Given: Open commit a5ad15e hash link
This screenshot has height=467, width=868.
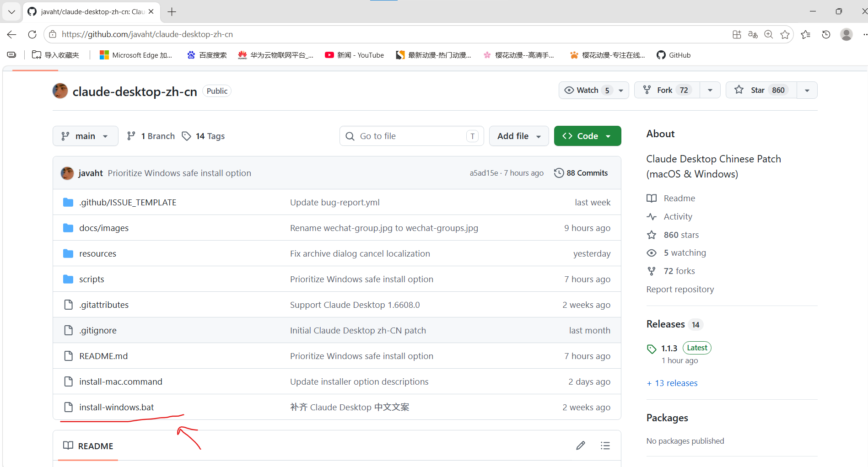Looking at the screenshot, I should [x=484, y=173].
